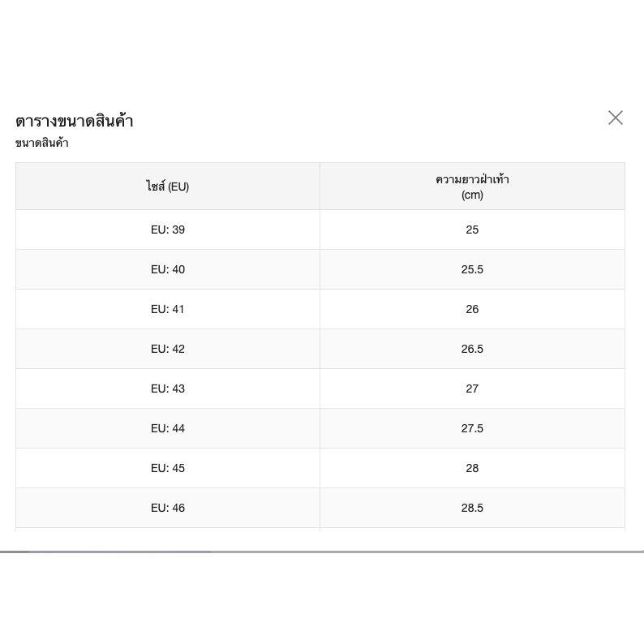Viewport: 644px width, 644px height.
Task: Select the EU: 41 size cell
Action: (168, 309)
